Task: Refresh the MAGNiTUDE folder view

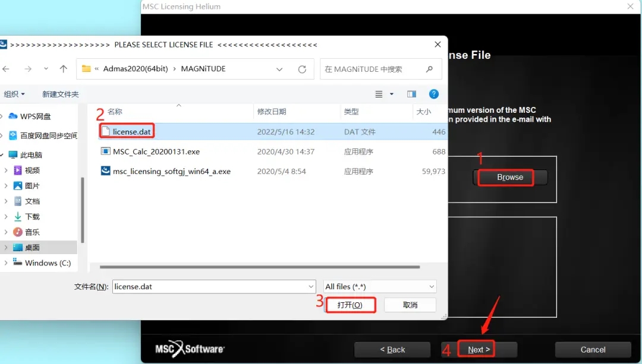Action: tap(302, 69)
